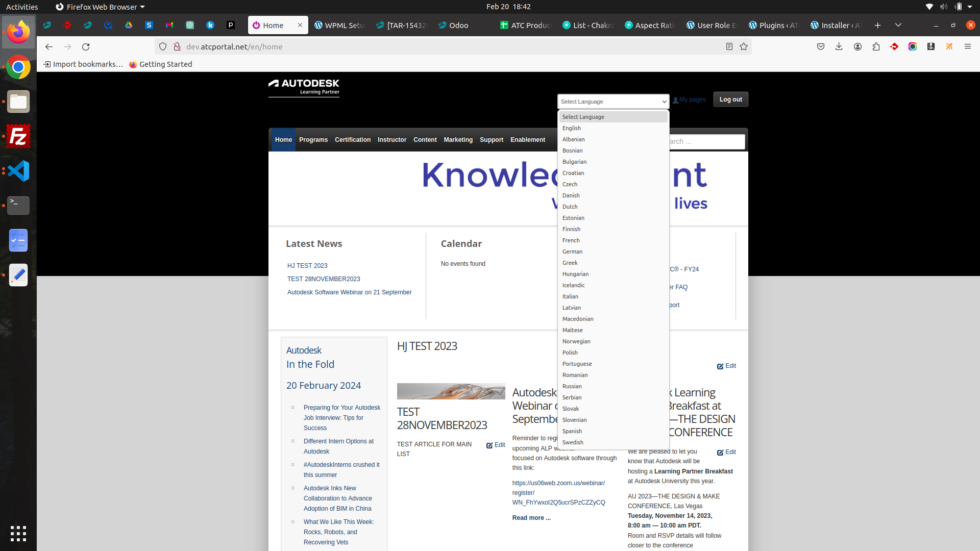980x551 pixels.
Task: Open the Terminal dock icon
Action: click(18, 206)
